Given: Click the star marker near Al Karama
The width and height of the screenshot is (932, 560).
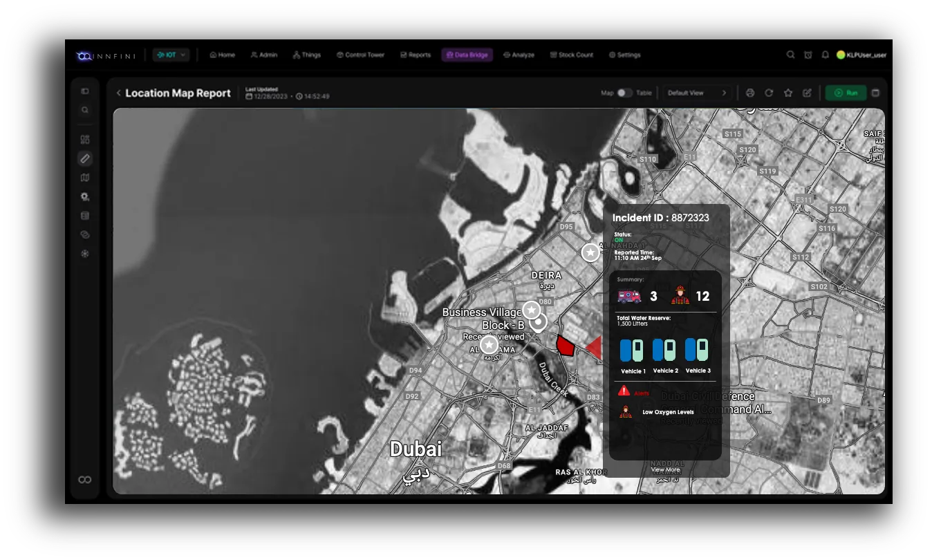Looking at the screenshot, I should (x=489, y=344).
